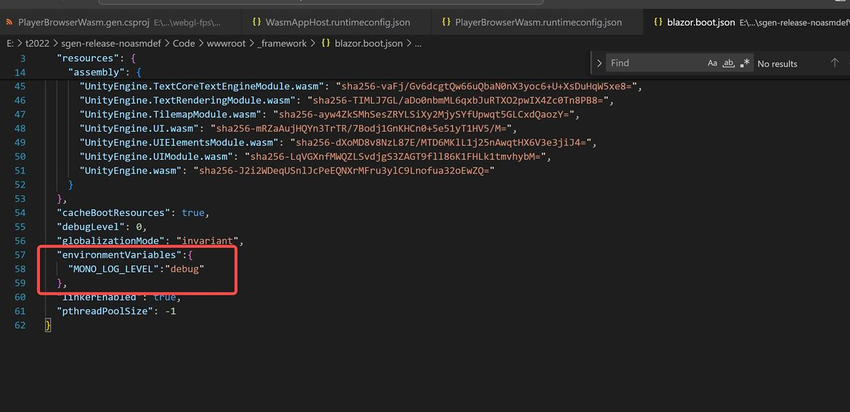This screenshot has height=412, width=850.
Task: Toggle Match Whole Word in Find widget
Action: pos(729,63)
